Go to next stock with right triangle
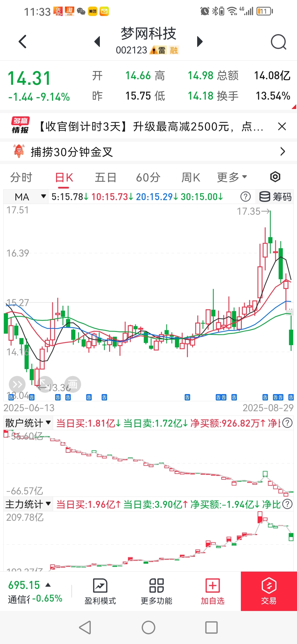 coord(200,42)
